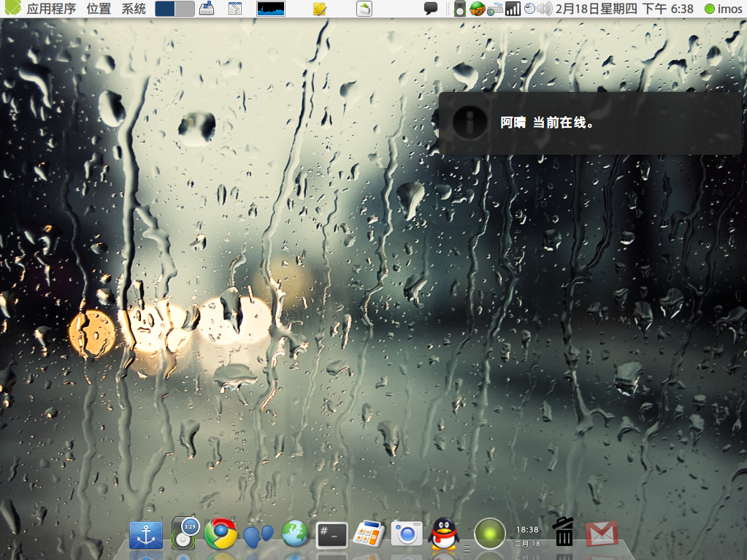Viewport: 747px width, 560px height.
Task: Open the system monitor graph applet
Action: click(x=271, y=9)
